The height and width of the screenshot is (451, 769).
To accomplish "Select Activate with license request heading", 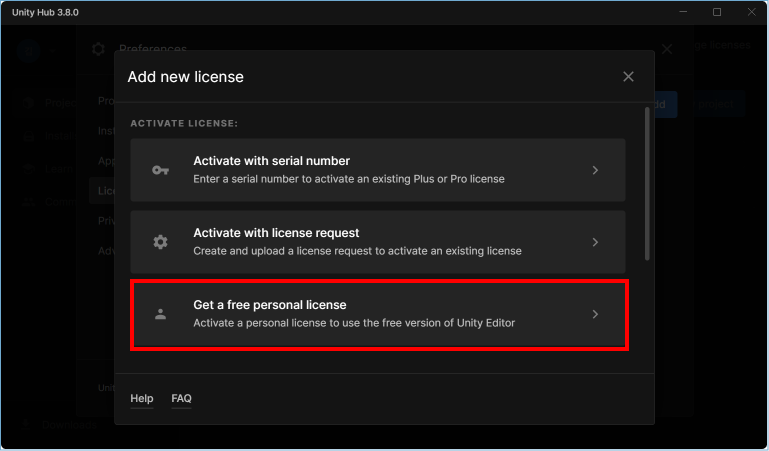I will pos(276,233).
